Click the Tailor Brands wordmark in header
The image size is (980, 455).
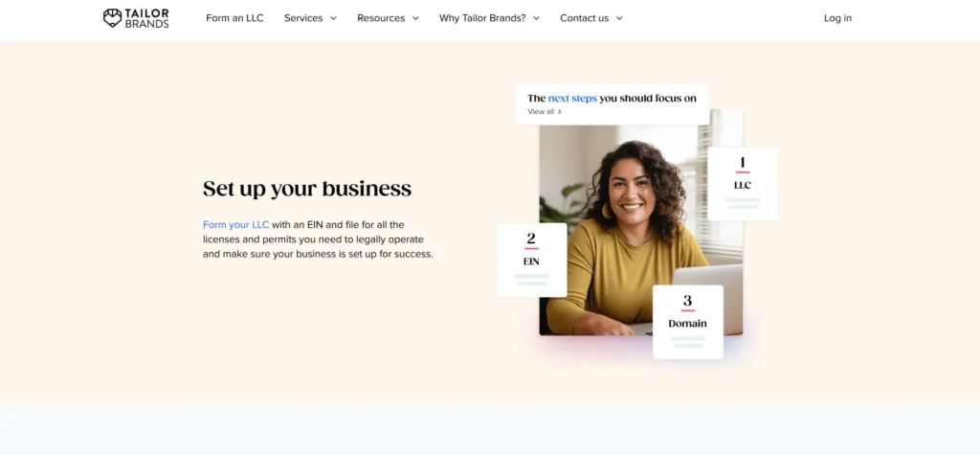pos(146,18)
